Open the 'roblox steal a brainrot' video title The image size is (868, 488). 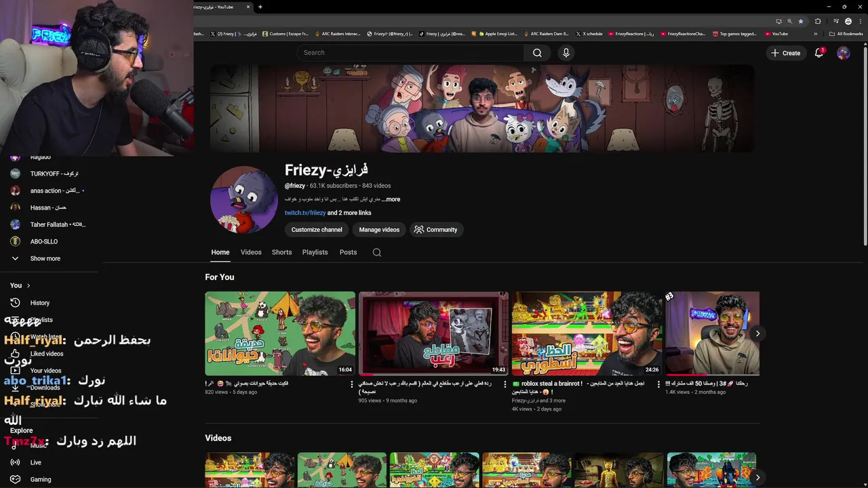tap(578, 387)
